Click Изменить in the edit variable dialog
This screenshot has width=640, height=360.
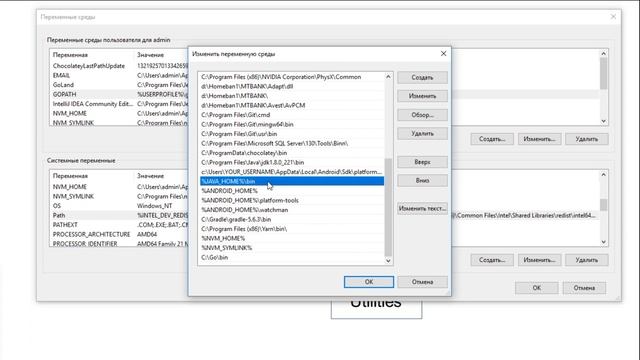click(x=422, y=96)
